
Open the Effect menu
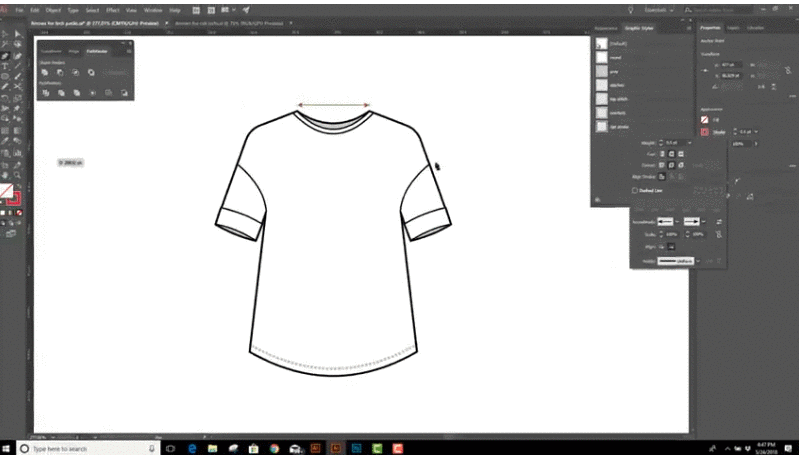(x=112, y=10)
